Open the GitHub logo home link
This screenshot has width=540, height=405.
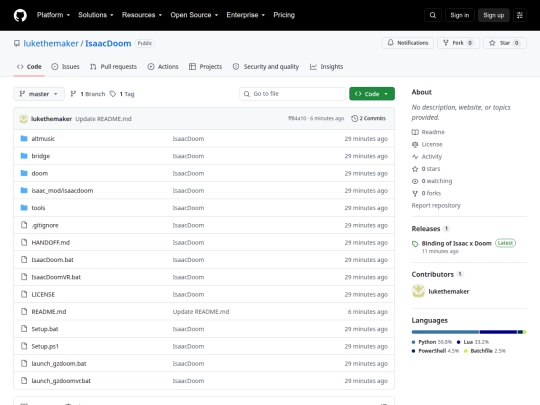[x=20, y=15]
